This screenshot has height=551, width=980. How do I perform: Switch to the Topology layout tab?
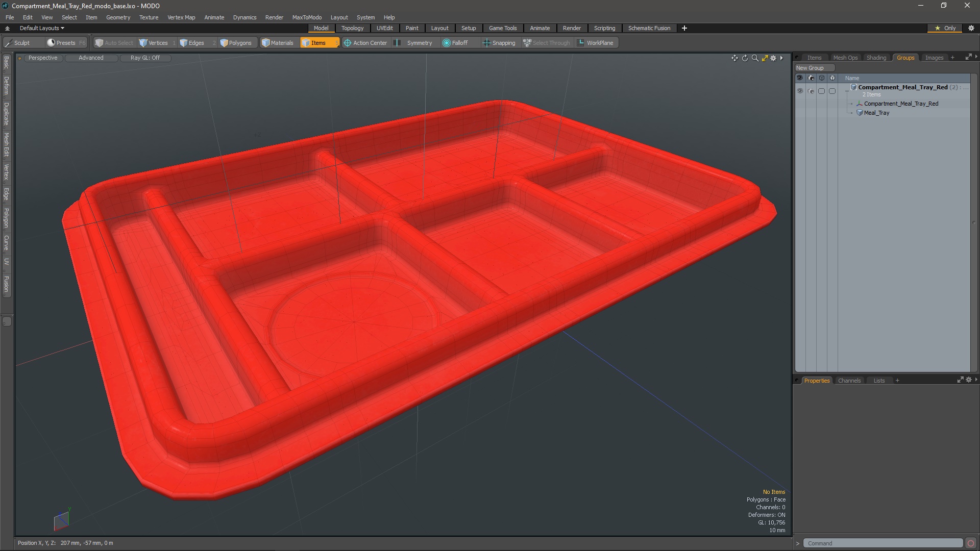pyautogui.click(x=352, y=28)
